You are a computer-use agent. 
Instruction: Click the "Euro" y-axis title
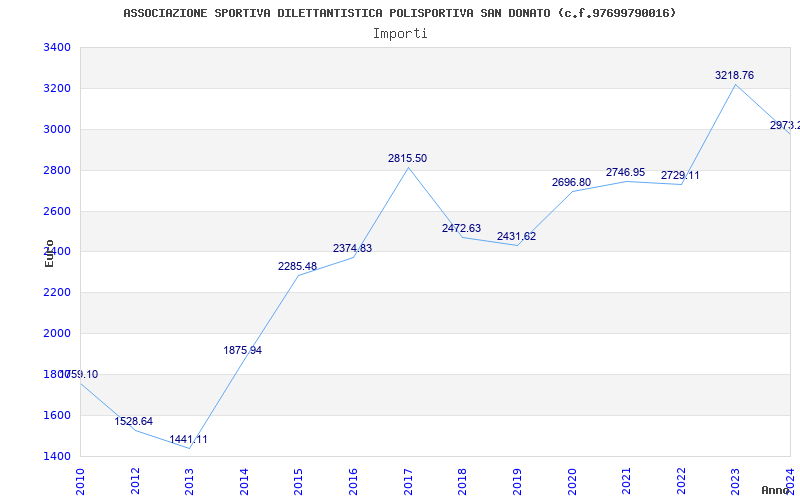point(49,253)
